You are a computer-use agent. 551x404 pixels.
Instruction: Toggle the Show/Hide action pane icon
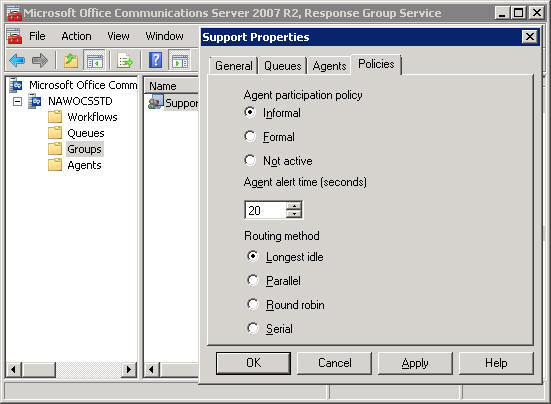point(180,60)
